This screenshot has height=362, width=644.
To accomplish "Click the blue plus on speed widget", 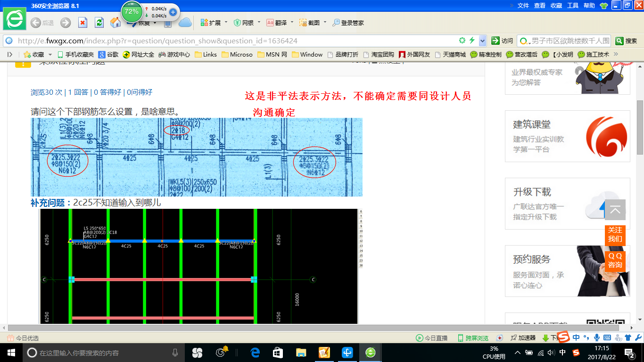I will (173, 12).
